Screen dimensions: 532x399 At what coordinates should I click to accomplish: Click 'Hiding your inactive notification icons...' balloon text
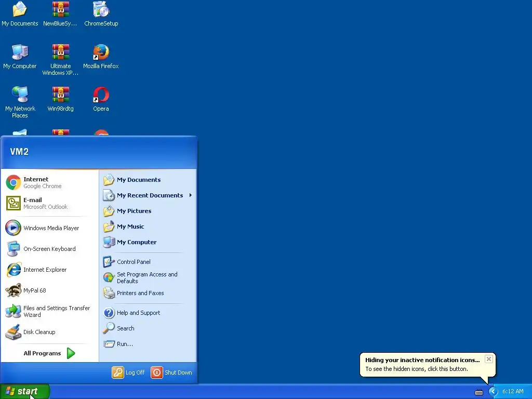tap(422, 360)
